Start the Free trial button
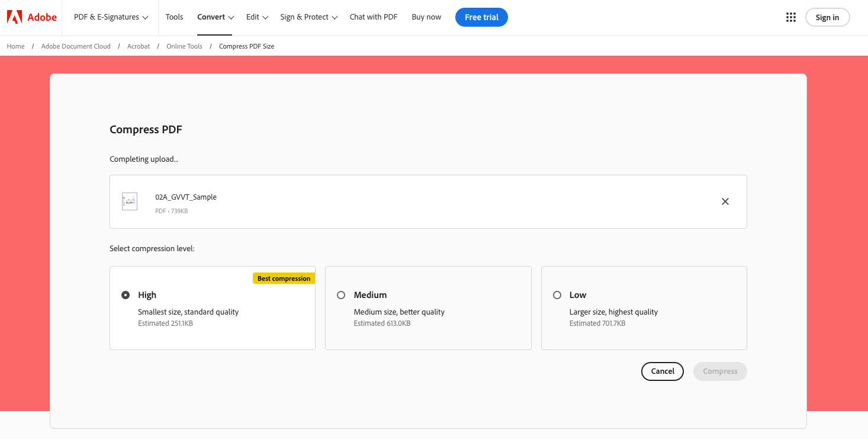The height and width of the screenshot is (439, 868). coord(481,17)
